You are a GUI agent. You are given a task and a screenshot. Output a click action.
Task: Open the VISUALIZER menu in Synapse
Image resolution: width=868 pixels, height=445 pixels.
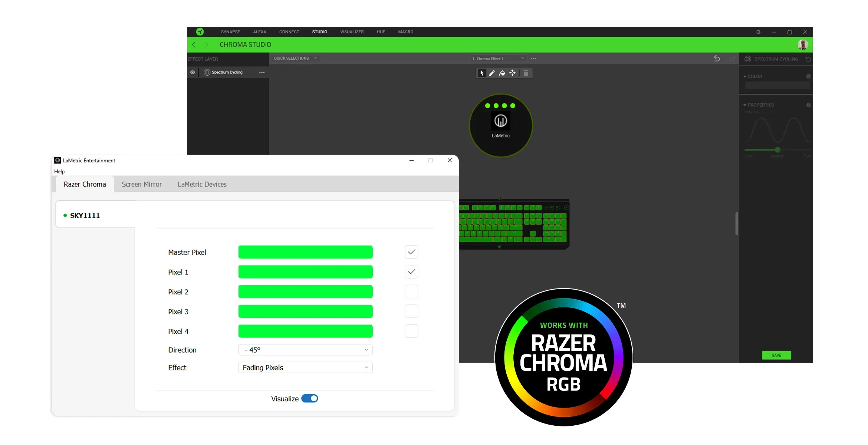click(x=352, y=32)
